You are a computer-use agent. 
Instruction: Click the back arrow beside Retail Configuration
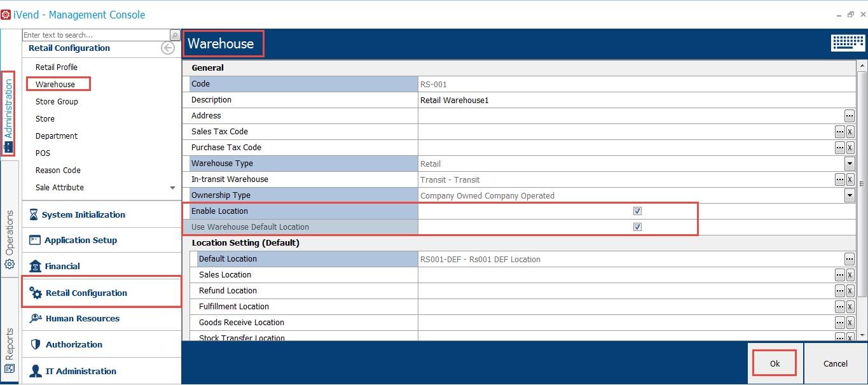pyautogui.click(x=168, y=48)
